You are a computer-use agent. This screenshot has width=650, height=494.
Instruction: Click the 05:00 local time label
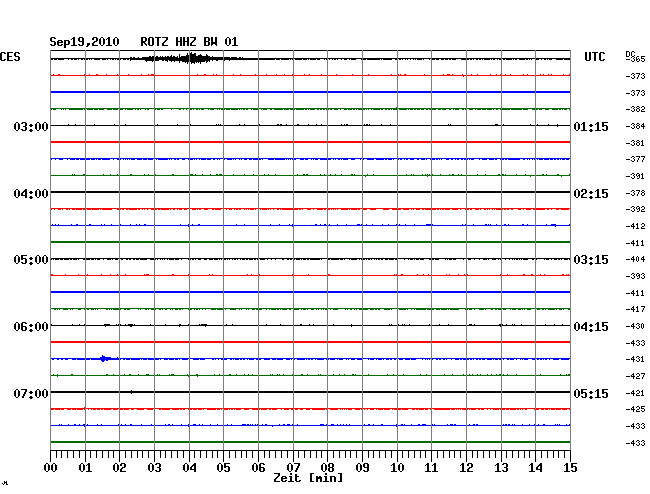tap(31, 260)
